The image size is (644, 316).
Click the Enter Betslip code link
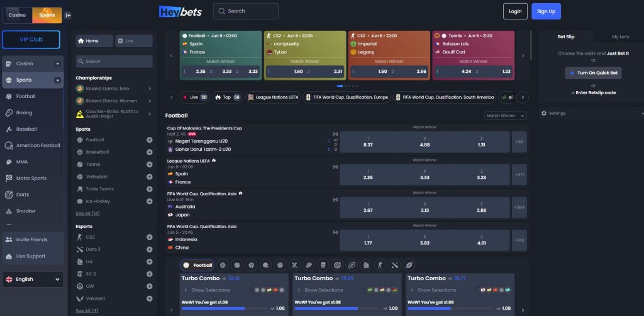[x=593, y=92]
